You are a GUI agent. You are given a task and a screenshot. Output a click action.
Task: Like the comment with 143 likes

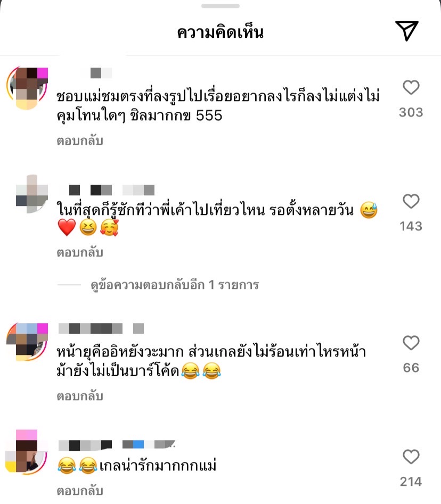point(411,201)
